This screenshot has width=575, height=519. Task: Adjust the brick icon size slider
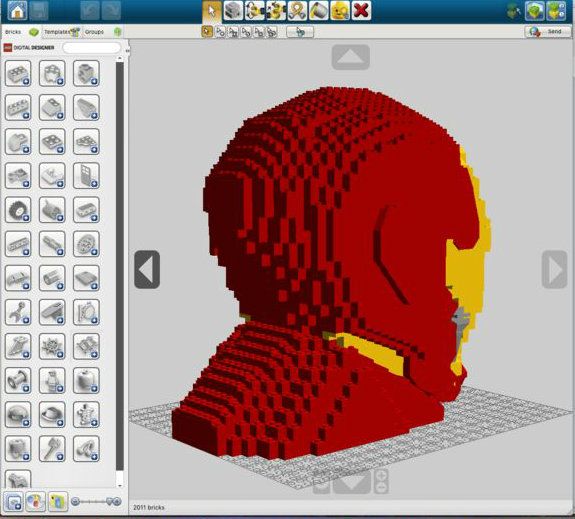[x=96, y=501]
